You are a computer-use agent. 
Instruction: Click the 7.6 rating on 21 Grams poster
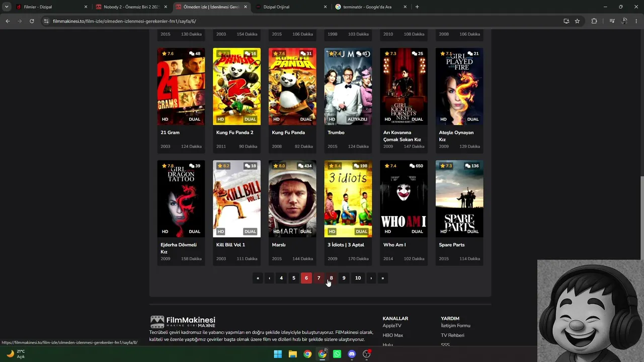[168, 54]
